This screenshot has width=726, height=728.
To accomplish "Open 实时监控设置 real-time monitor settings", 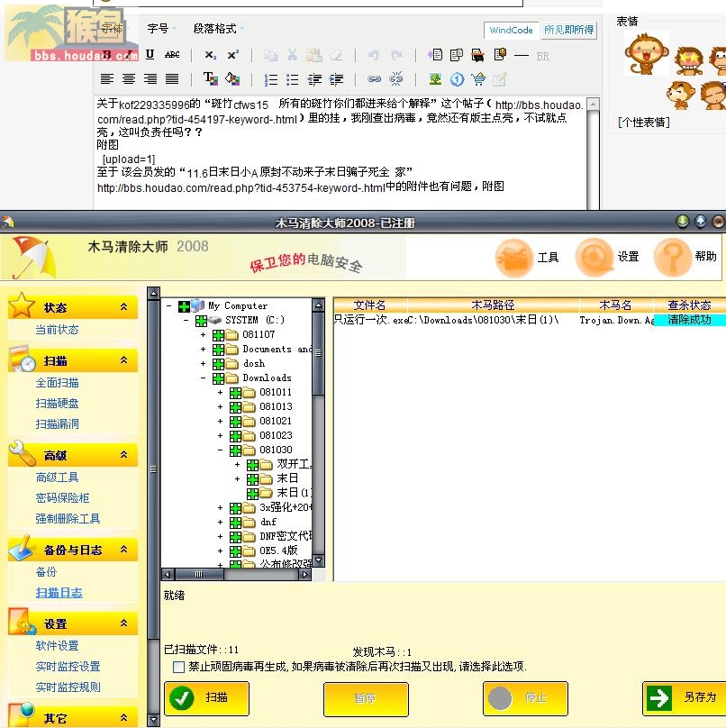I will (x=68, y=667).
